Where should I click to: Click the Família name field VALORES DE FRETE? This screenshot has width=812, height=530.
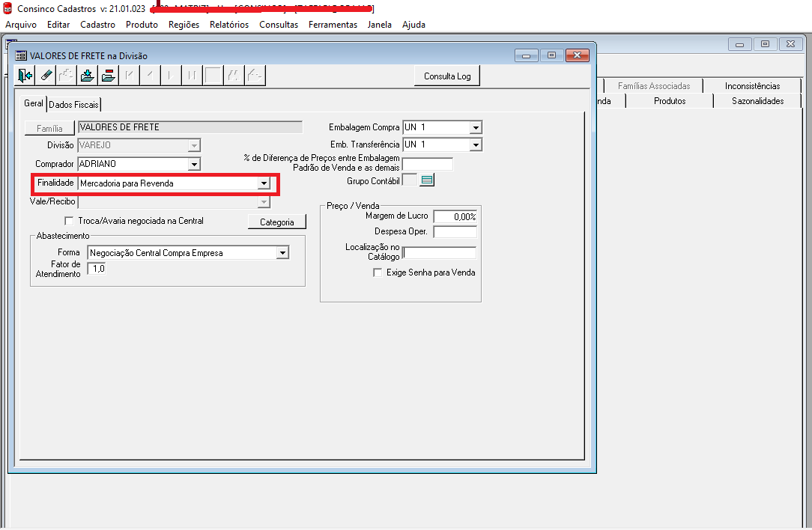tap(190, 127)
